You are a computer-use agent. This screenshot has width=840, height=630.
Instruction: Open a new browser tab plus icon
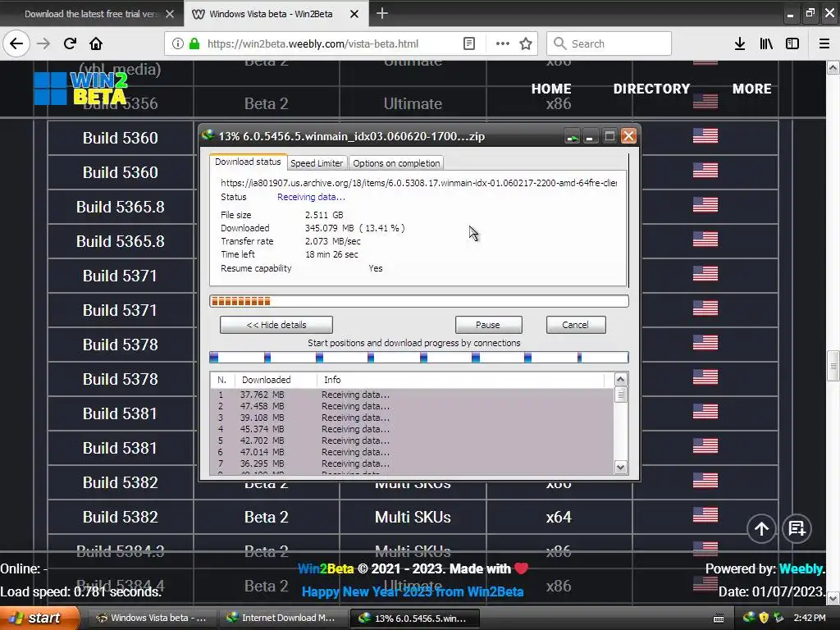click(382, 13)
